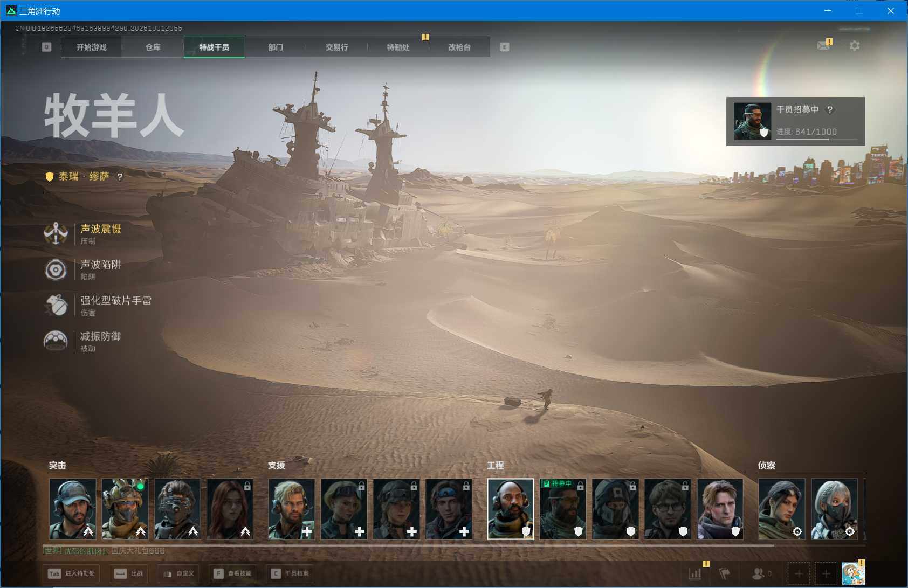This screenshot has width=908, height=588.
Task: Switch to the 特勤处 tab
Action: coord(398,47)
